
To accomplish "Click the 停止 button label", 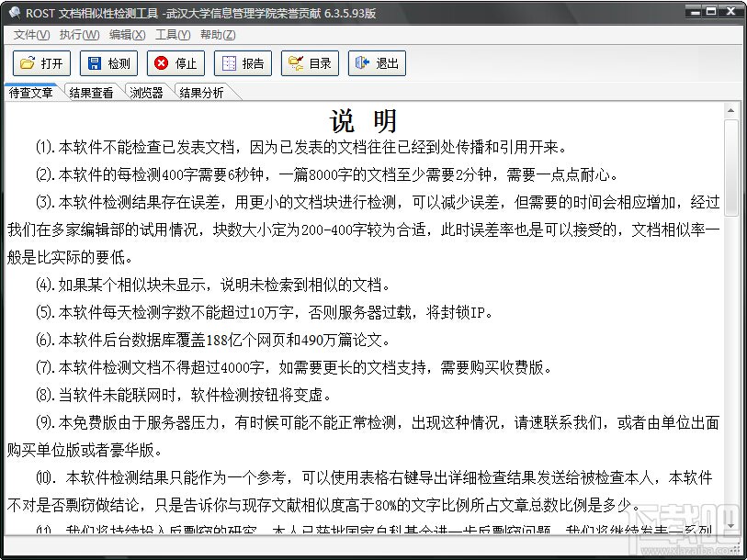I will tap(186, 63).
